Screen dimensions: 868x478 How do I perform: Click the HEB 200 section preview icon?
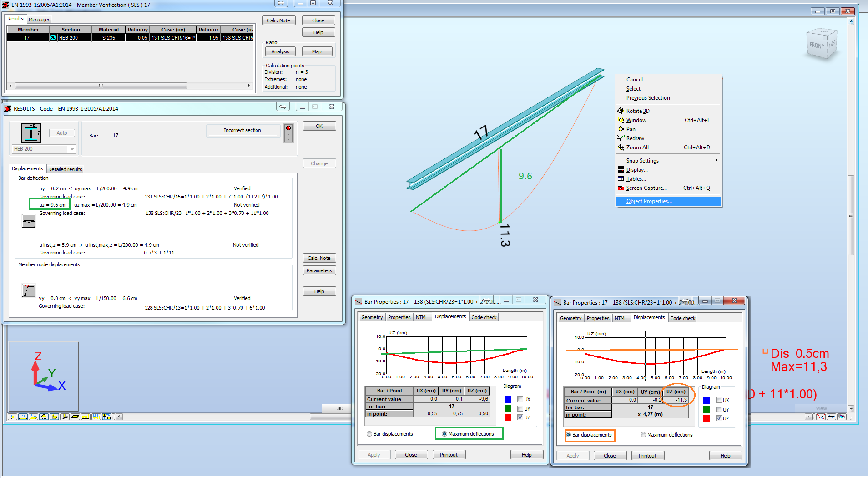point(30,132)
